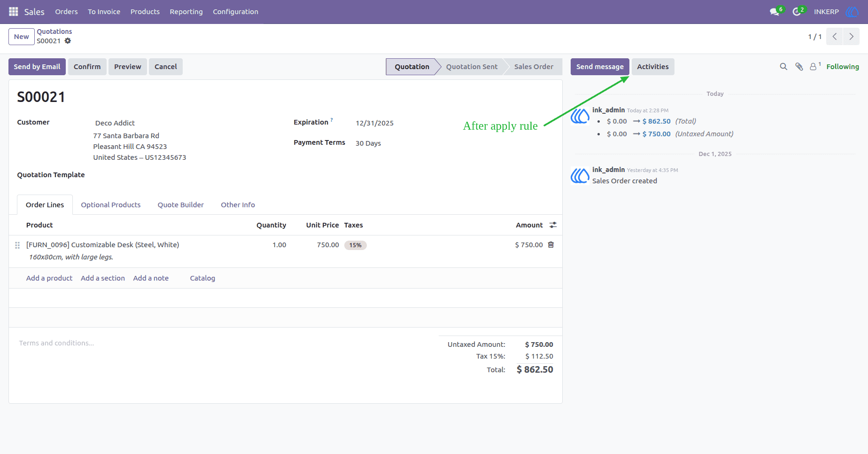Go to previous record arrow
868x454 pixels.
pos(835,37)
